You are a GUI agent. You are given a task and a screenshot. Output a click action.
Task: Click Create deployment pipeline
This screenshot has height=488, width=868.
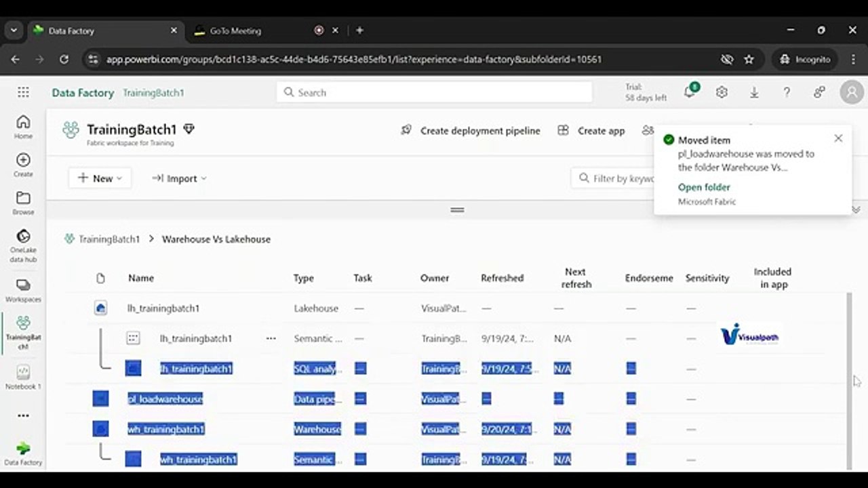471,131
